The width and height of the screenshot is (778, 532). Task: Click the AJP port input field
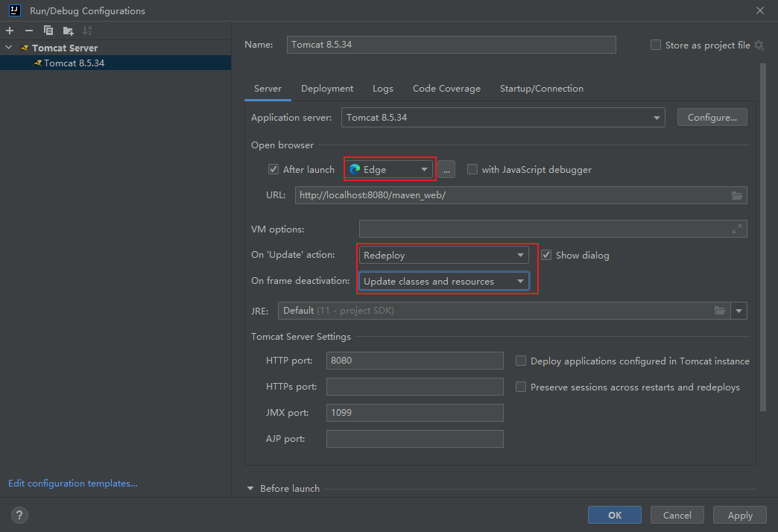[x=415, y=439]
